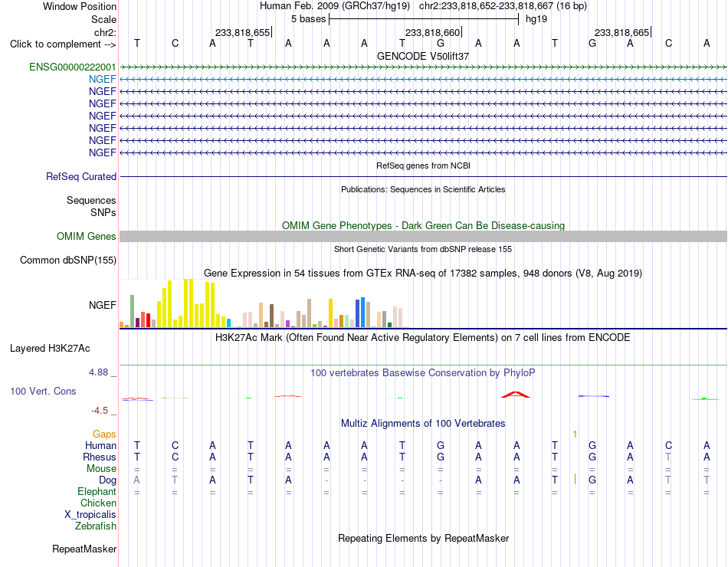Image resolution: width=728 pixels, height=567 pixels.
Task: Open Short Genetic Variants from dbSNP title
Action: coord(423,249)
